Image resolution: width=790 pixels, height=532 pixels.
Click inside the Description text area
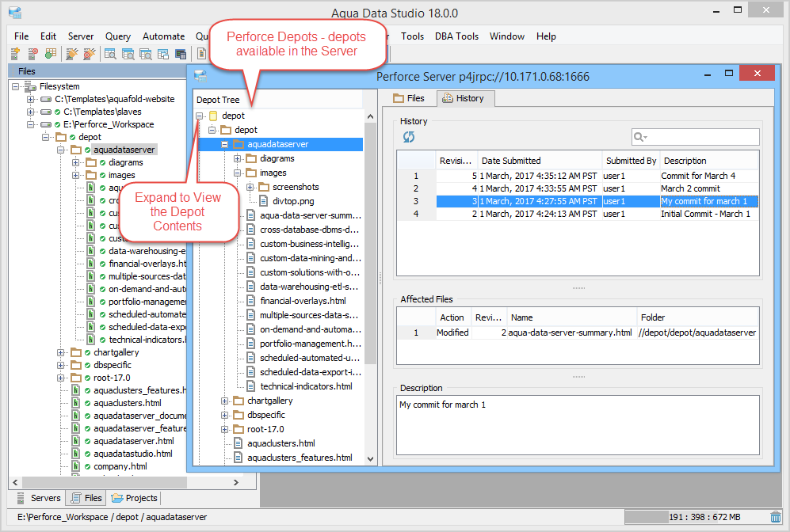pos(578,425)
